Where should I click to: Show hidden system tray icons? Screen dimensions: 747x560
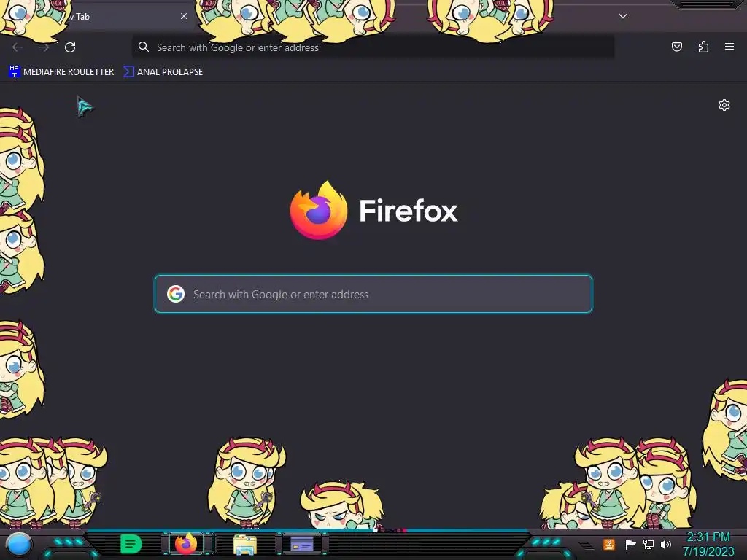(x=587, y=545)
